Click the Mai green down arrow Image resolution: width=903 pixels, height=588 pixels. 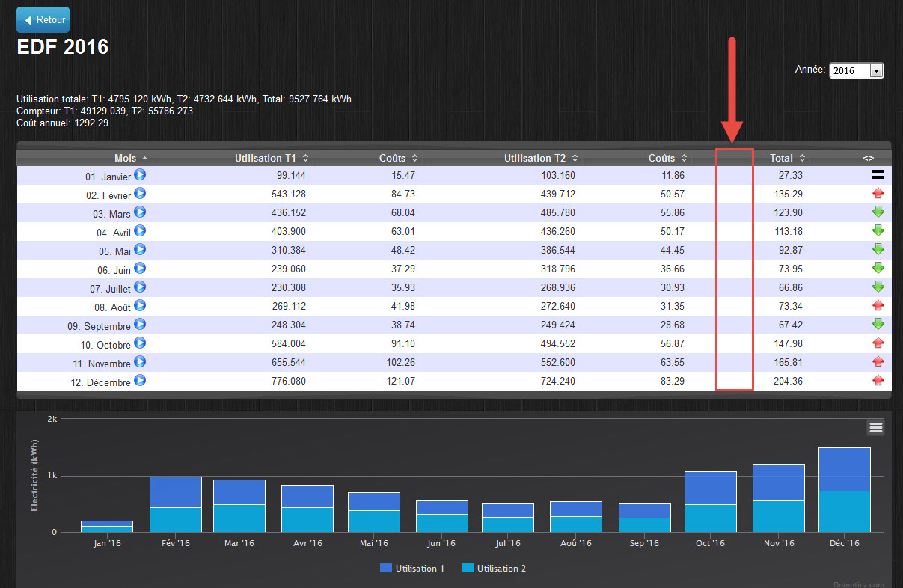[x=878, y=249]
